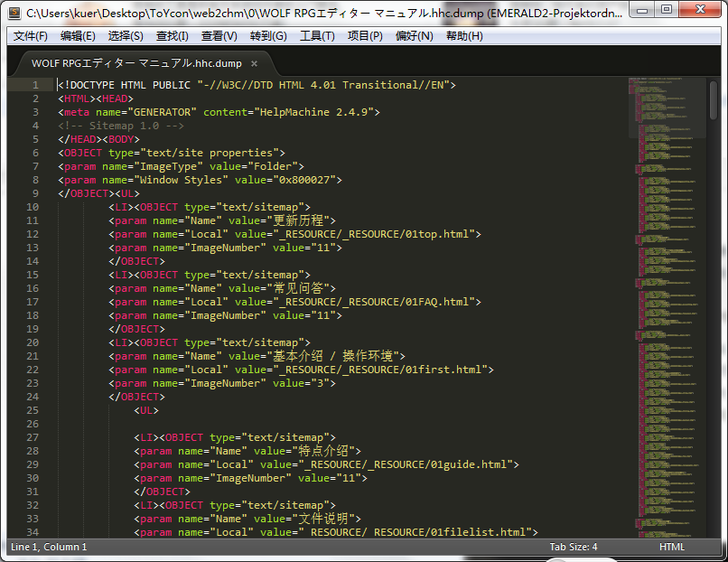The image size is (728, 562).
Task: Click the 01filelist.html path string
Action: pos(415,532)
